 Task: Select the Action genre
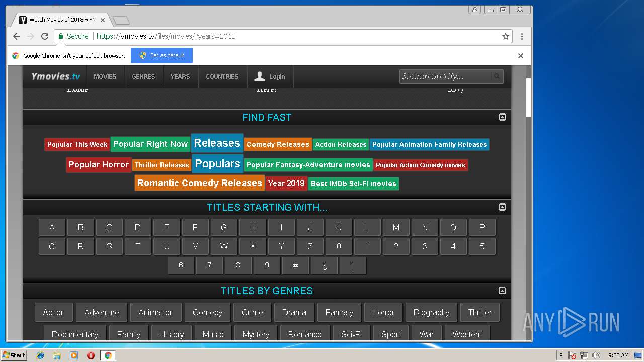tap(54, 312)
